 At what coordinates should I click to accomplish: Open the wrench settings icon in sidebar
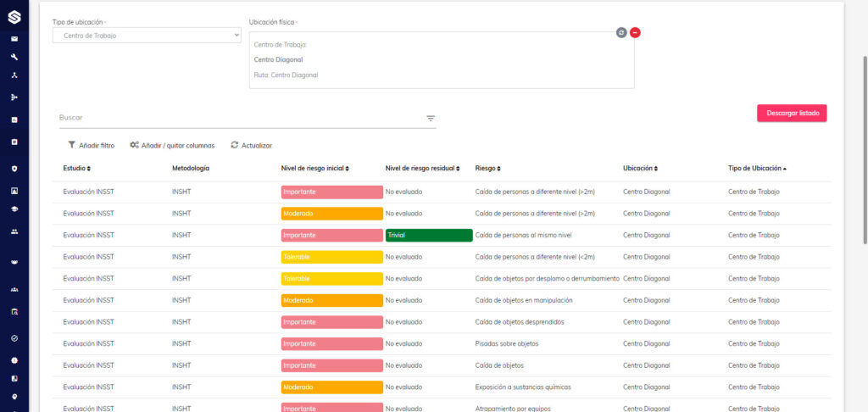point(14,57)
